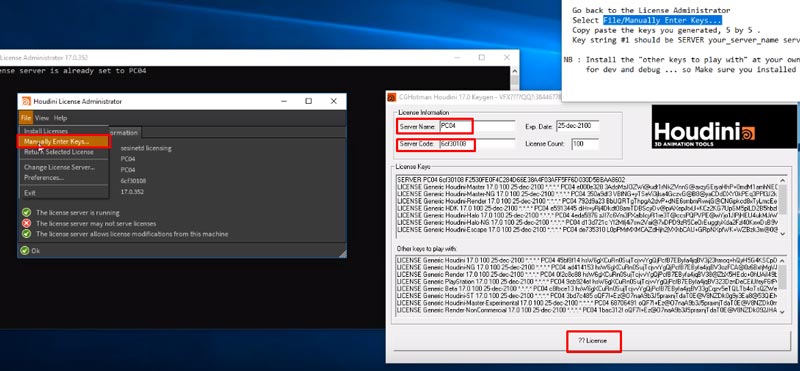Open Preferences from the File menu

point(43,178)
